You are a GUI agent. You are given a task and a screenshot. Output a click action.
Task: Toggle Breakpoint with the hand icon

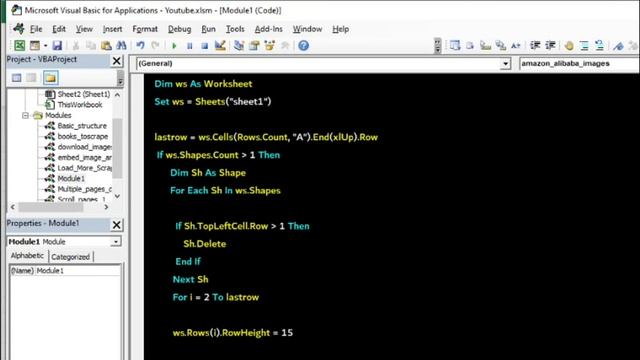tap(569, 45)
